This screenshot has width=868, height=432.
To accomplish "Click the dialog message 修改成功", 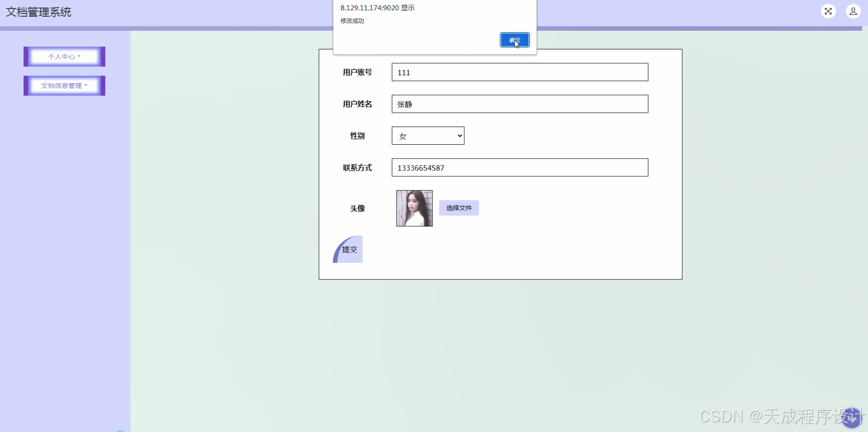I will click(x=352, y=21).
